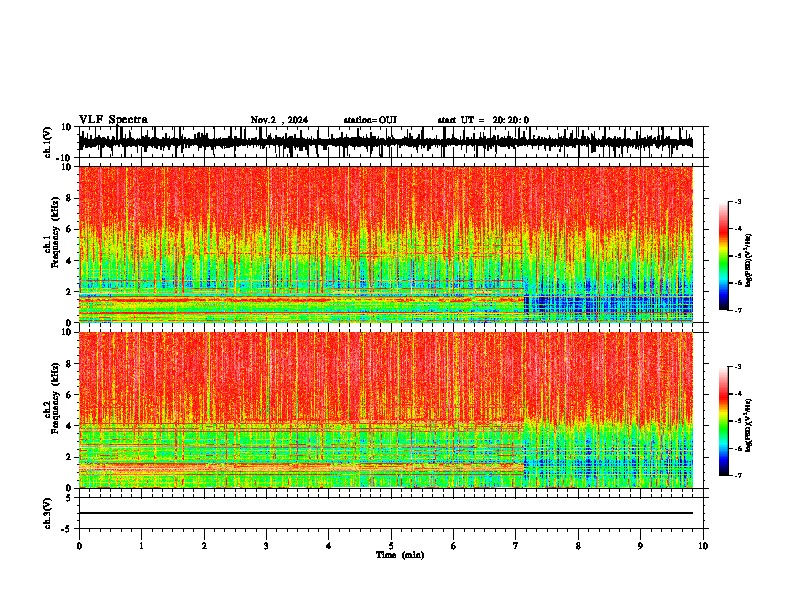
Task: Click time axis tick label 7
Action: click(x=516, y=546)
